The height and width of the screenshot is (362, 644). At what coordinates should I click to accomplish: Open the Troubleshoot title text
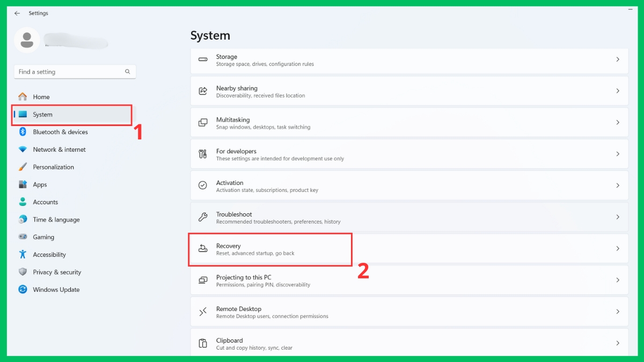[234, 215]
